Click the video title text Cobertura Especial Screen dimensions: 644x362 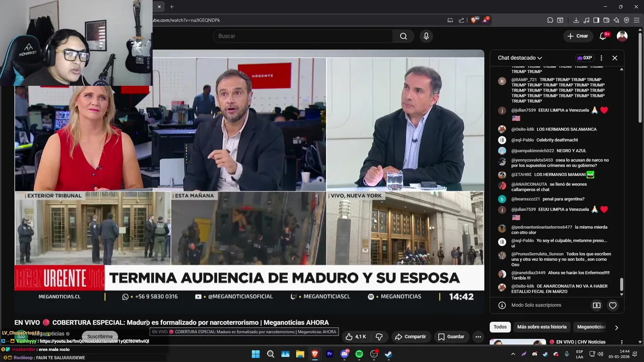171,322
